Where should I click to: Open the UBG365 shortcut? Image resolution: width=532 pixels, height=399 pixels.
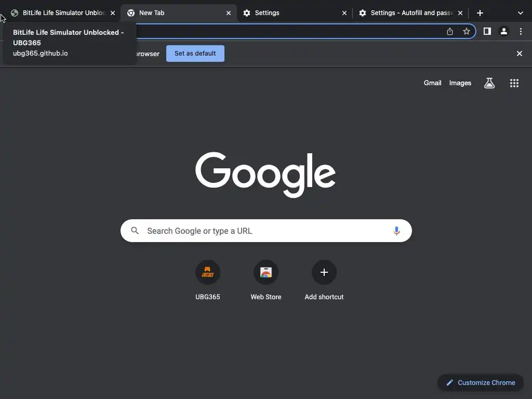pyautogui.click(x=208, y=280)
